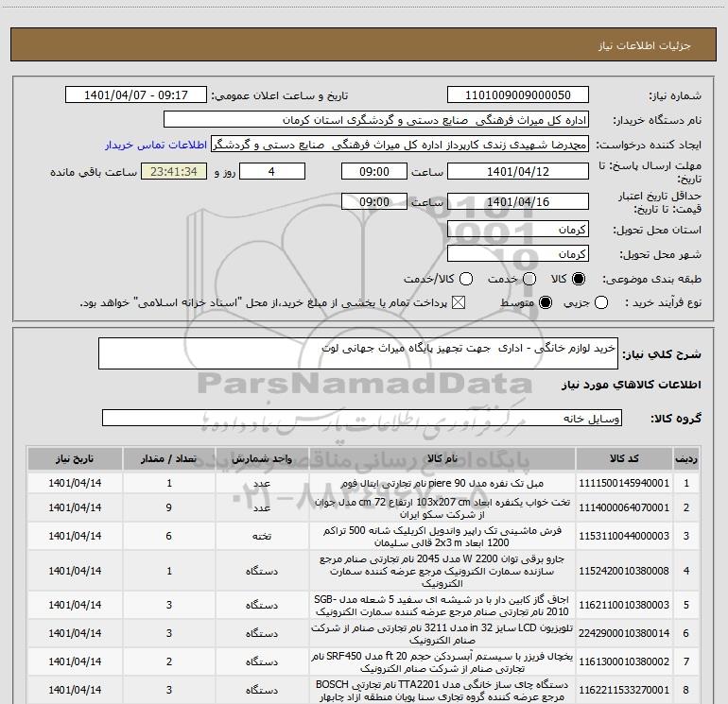Choose the جزیی purchase type radio
This screenshot has width=728, height=704.
[601, 303]
